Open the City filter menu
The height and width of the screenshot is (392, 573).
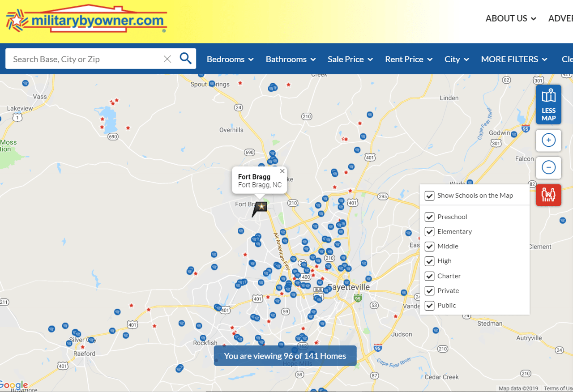pos(457,59)
